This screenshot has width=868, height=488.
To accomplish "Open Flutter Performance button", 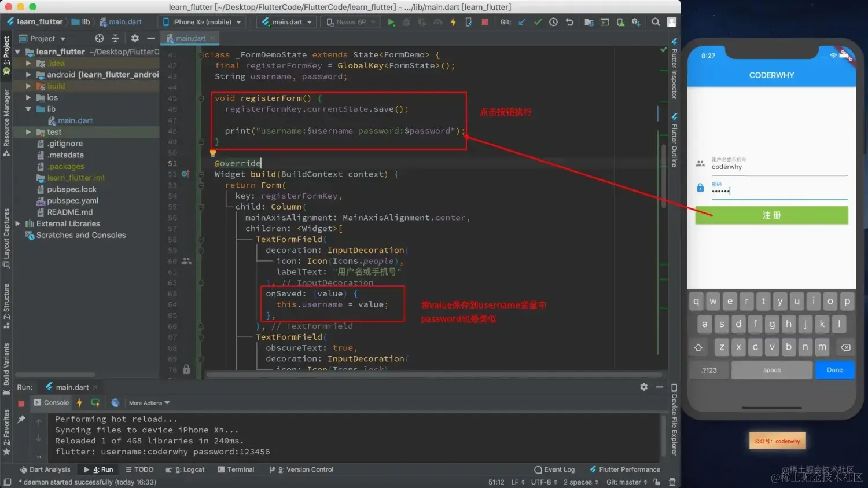I will [625, 469].
